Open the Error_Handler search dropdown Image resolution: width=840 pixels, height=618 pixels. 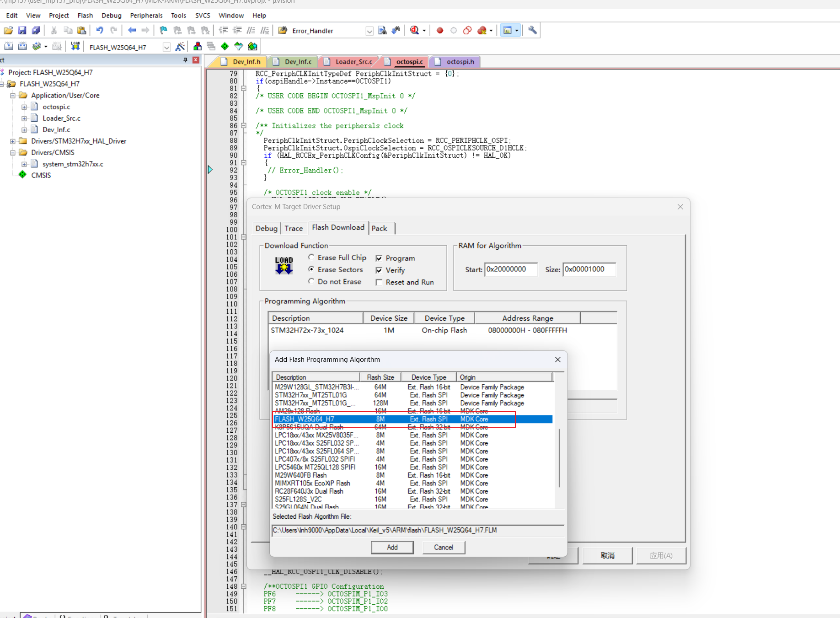[369, 31]
